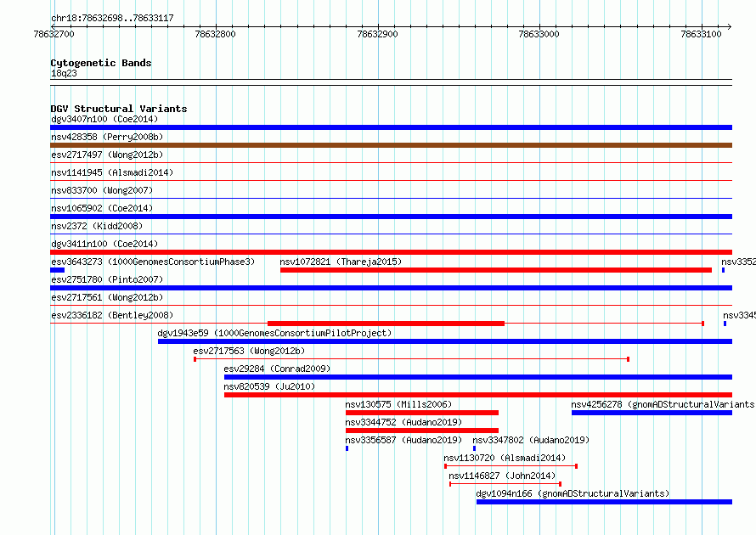Click nsv1065902 (Coe2014) label
Screen dimensions: 756x535
[102, 208]
